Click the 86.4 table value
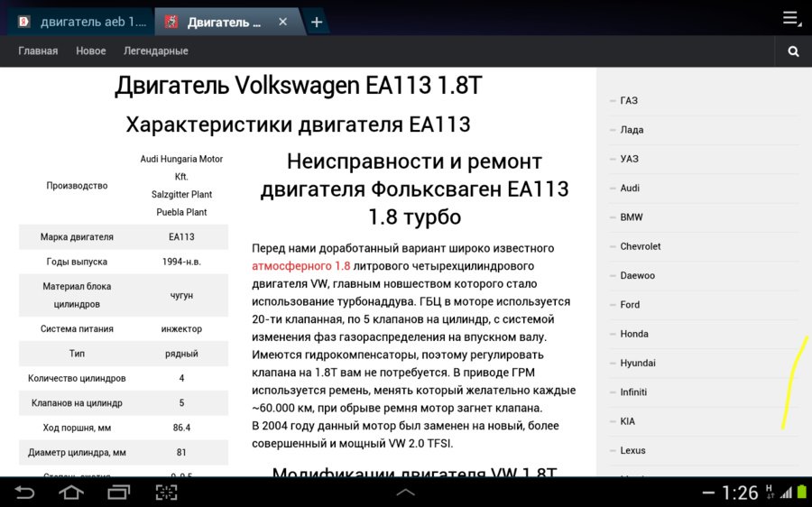Image resolution: width=812 pixels, height=507 pixels. coord(181,428)
